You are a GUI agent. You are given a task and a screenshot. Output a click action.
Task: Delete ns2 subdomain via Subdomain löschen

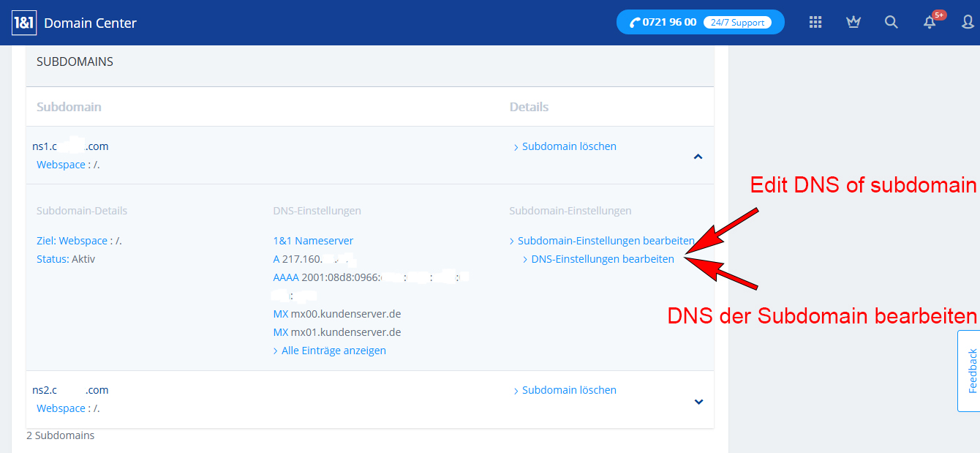(569, 390)
